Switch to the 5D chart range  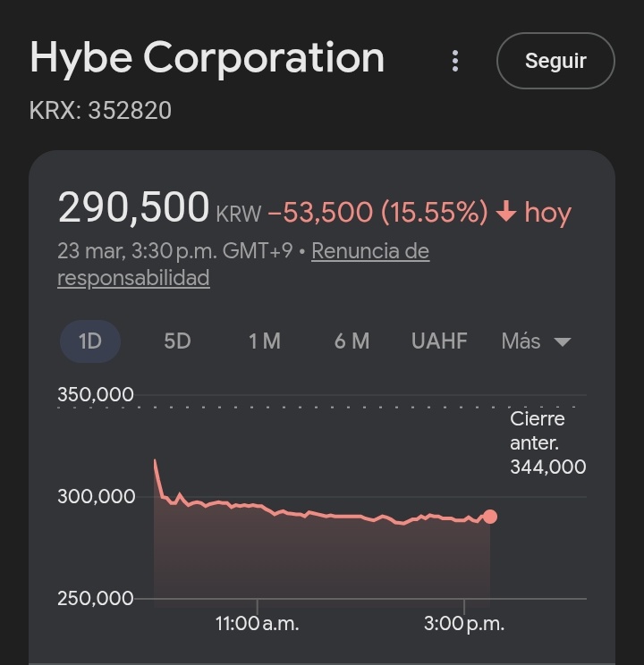point(177,341)
